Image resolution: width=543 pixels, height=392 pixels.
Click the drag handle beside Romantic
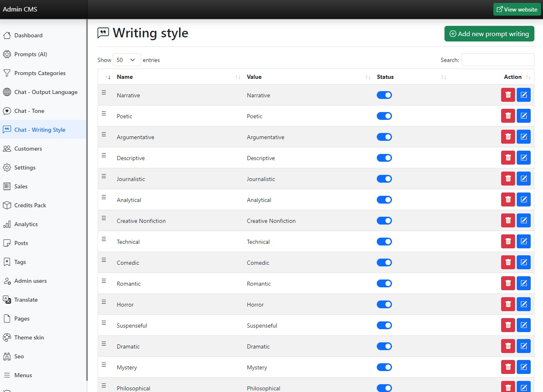click(x=104, y=281)
